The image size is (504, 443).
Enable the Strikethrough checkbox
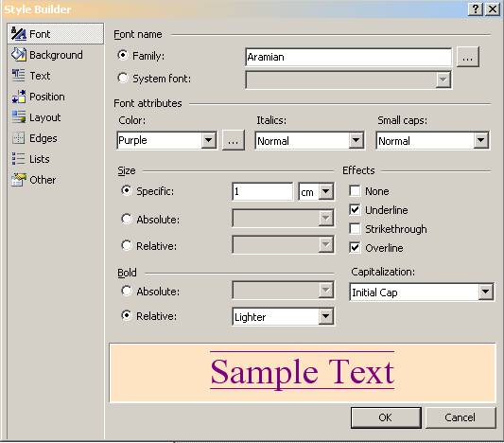click(355, 229)
